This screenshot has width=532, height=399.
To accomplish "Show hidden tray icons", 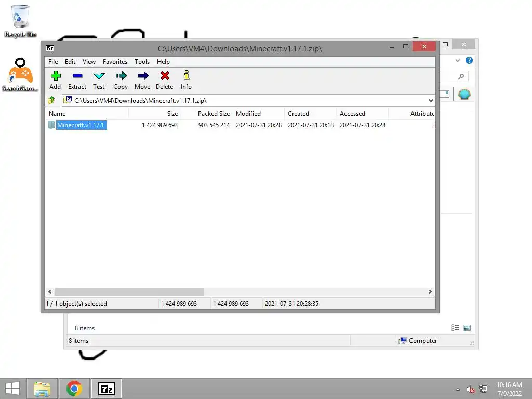I will [x=458, y=389].
